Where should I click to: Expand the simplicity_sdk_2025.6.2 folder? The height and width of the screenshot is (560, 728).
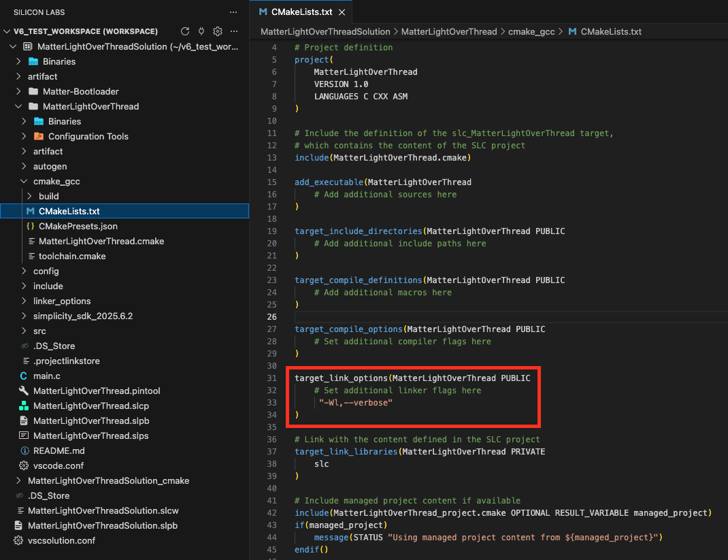[82, 316]
